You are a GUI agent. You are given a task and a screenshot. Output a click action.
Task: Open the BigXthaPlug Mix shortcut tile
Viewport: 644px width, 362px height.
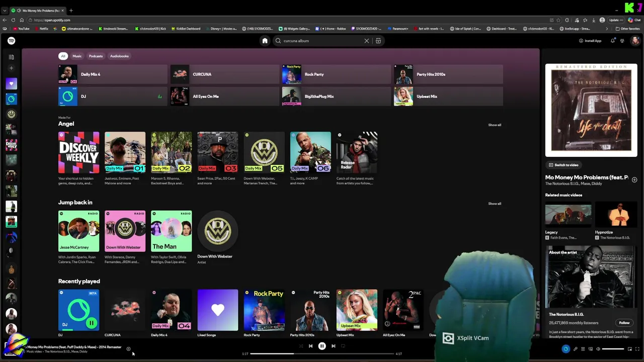point(336,97)
